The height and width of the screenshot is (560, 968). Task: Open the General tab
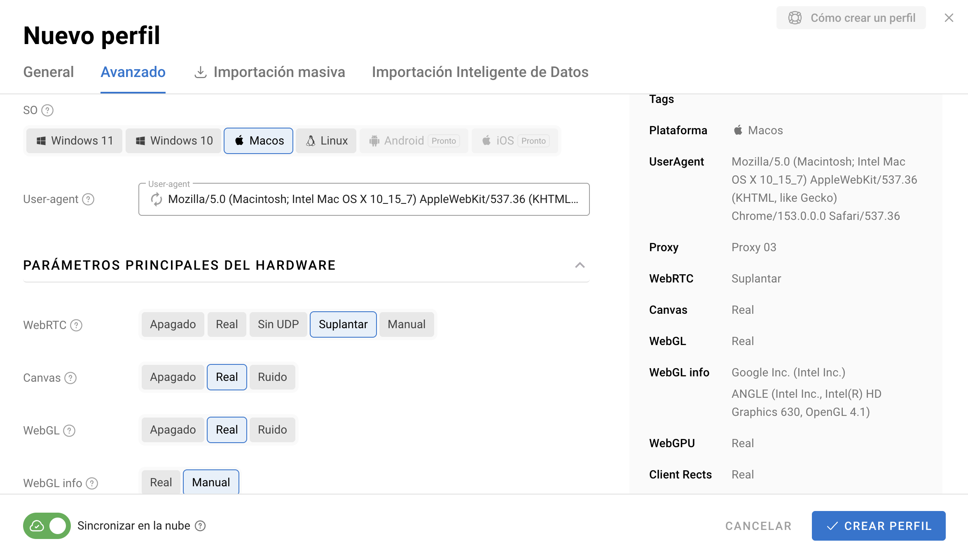click(49, 72)
